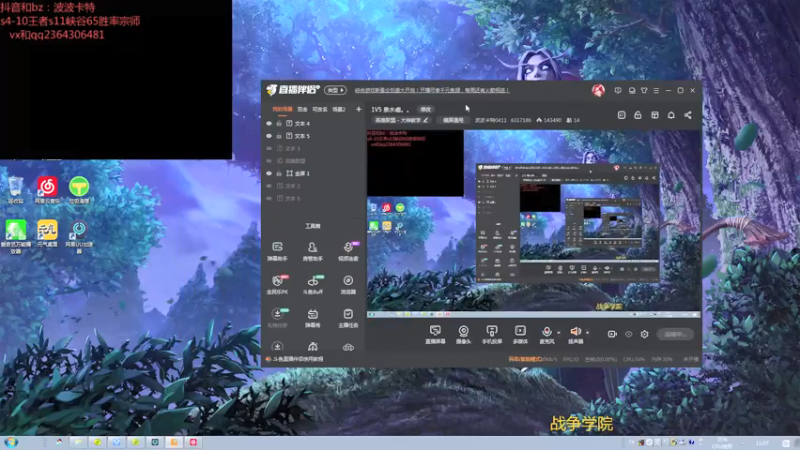Screen dimensions: 800x450
Task: Toggle visibility of the 文本 4 layer
Action: tap(269, 123)
